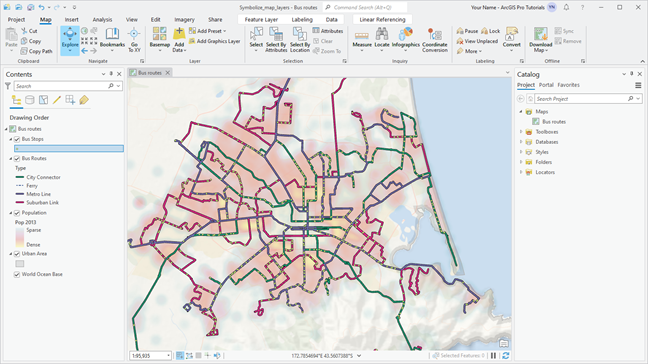Switch to List By Selection view
Screen dimensions: 648x364
(43, 100)
